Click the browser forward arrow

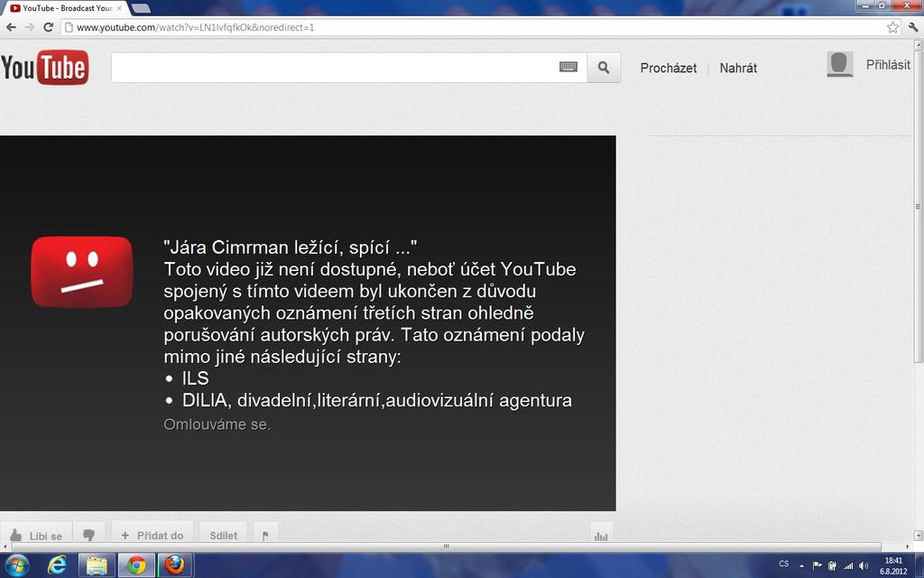[x=30, y=27]
